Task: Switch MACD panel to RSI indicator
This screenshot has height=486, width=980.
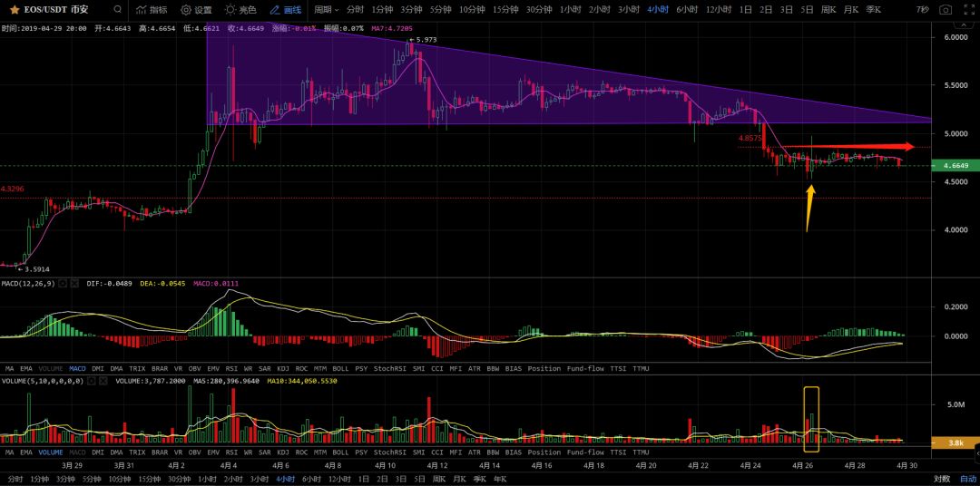Action: 231,368
